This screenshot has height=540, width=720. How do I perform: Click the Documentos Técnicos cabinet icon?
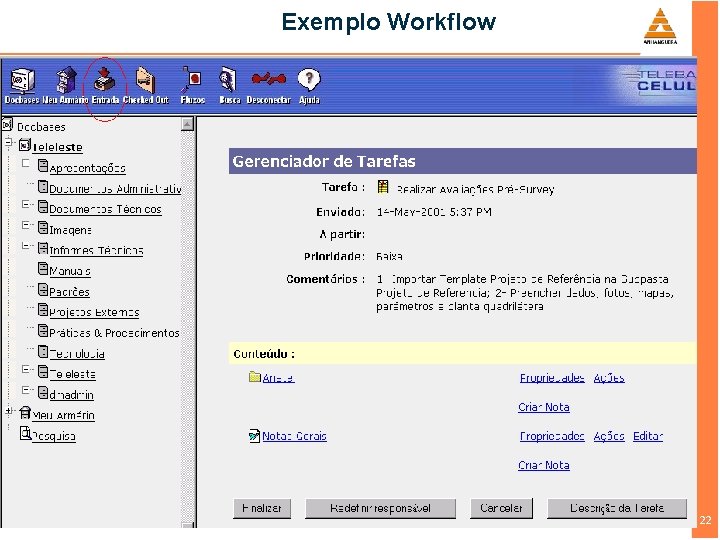click(43, 207)
